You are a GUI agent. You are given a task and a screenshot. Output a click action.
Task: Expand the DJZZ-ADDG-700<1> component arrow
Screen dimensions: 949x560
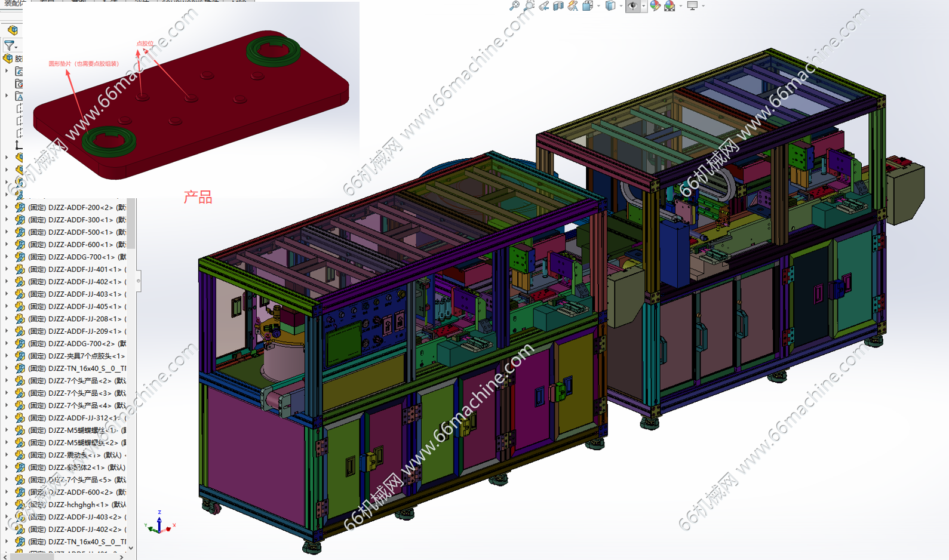(7, 257)
